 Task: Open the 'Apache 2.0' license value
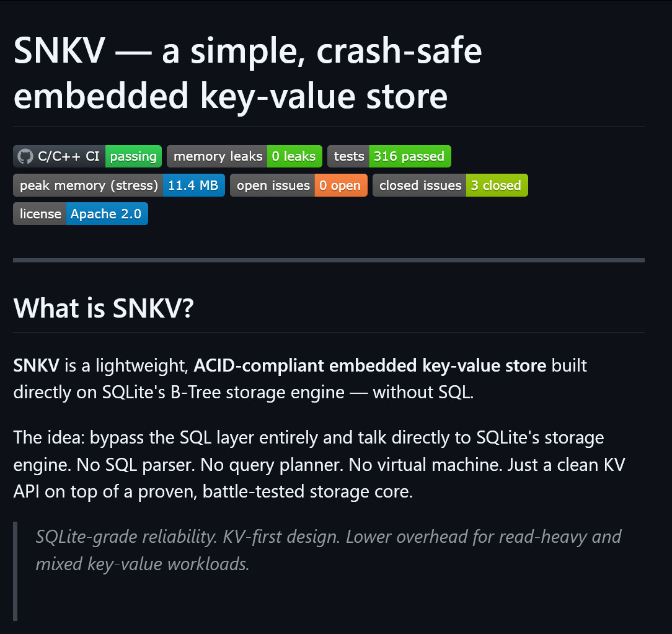click(106, 214)
